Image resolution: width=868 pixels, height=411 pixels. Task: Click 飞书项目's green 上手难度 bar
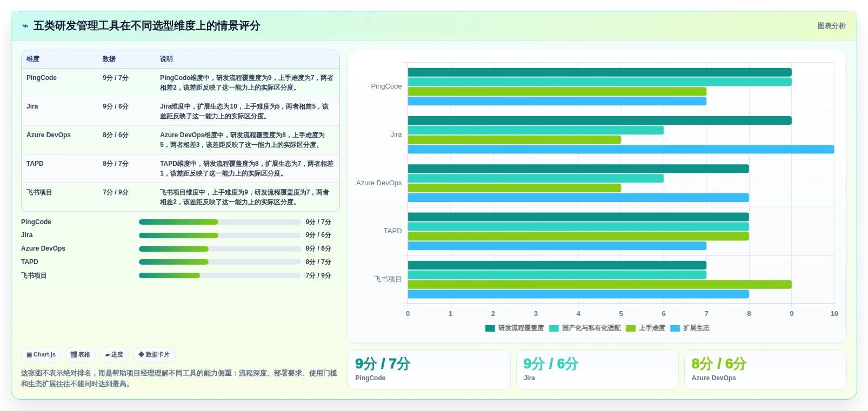coord(600,285)
